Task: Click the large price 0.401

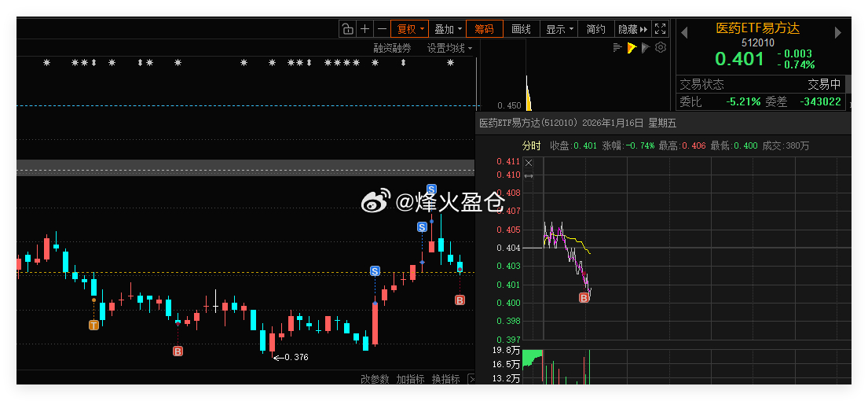Action: pyautogui.click(x=739, y=59)
